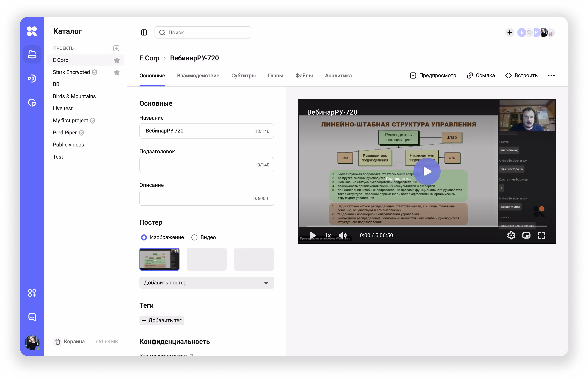
Task: Select the Изображение poster radio button
Action: [144, 237]
